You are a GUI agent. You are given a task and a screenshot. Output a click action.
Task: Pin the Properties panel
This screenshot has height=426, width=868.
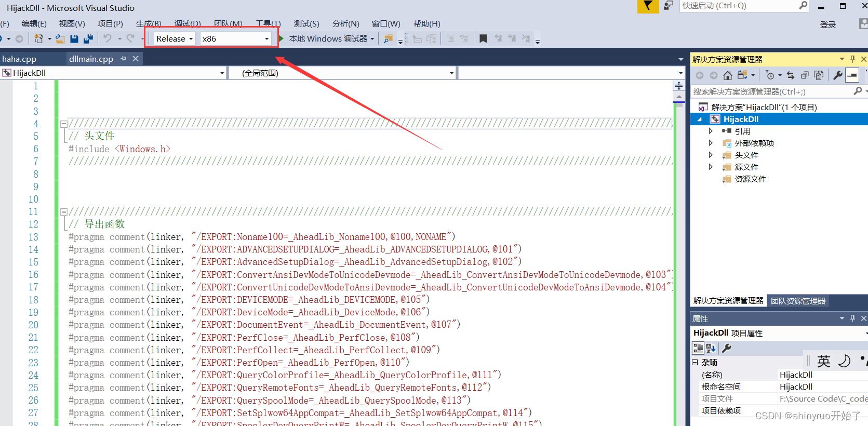852,318
